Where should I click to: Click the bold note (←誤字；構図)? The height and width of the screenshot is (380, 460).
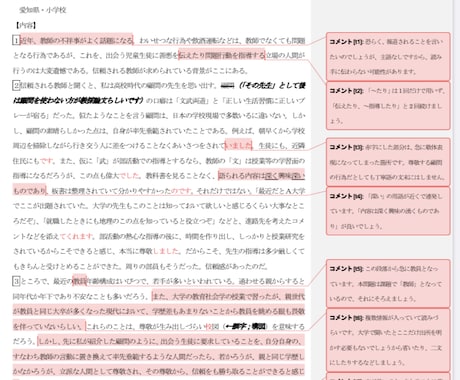(x=245, y=326)
